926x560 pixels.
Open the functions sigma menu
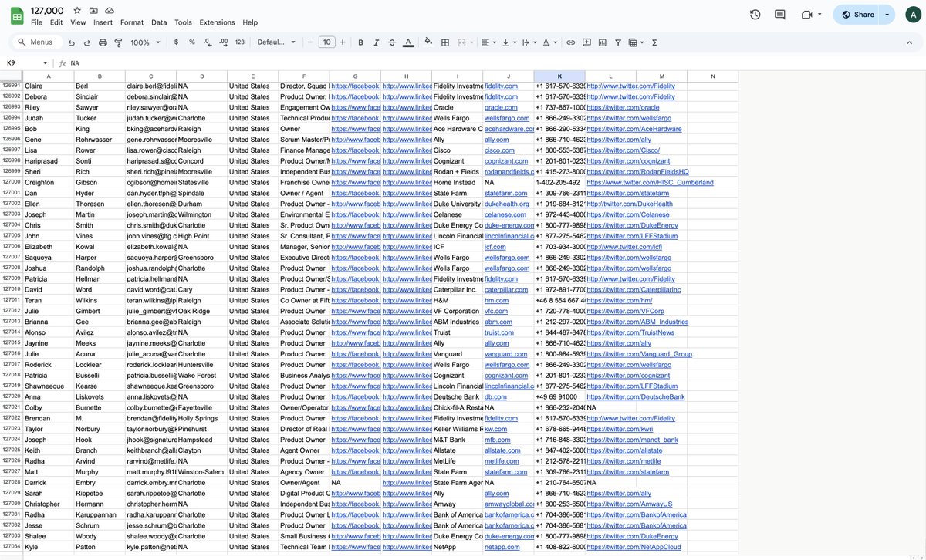point(654,42)
